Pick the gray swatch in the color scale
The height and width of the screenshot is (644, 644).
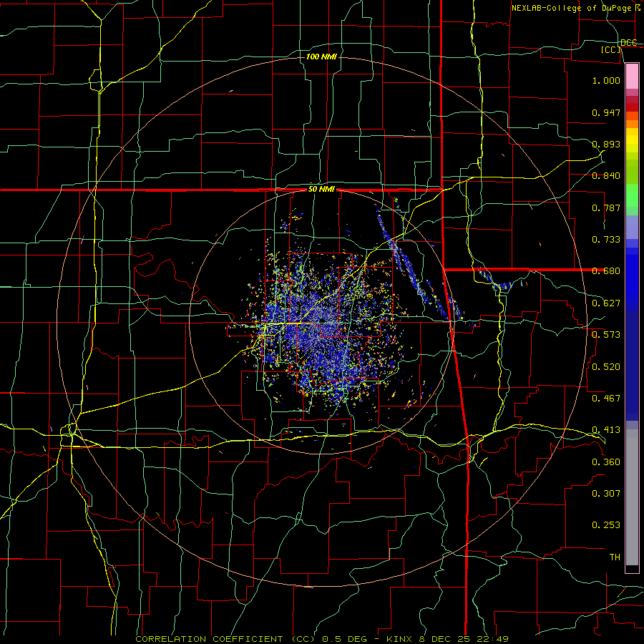click(632, 497)
